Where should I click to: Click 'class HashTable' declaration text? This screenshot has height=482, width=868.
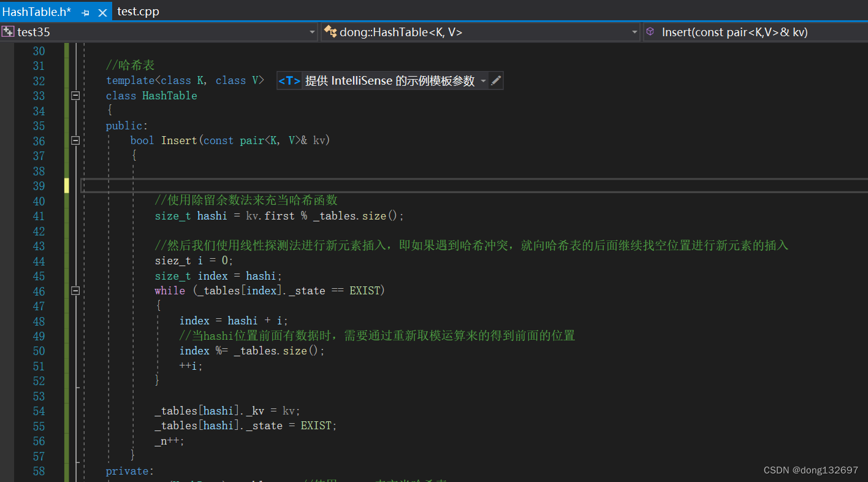[x=151, y=96]
